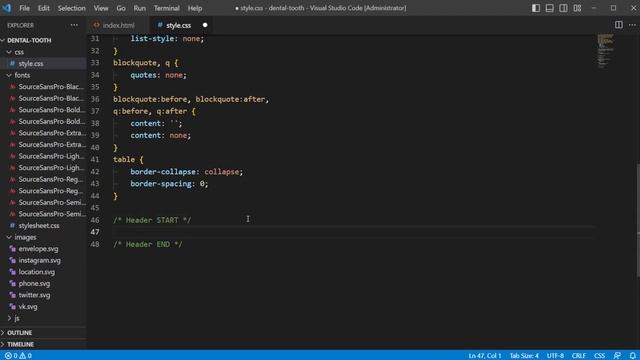Viewport: 640px width, 360px height.
Task: Click the border-collapse property text
Action: [x=162, y=172]
